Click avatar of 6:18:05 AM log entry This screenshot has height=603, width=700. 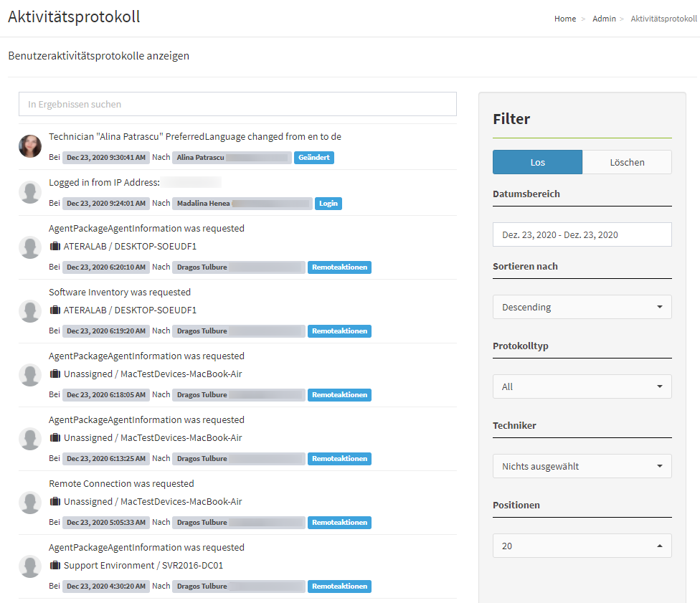point(30,375)
